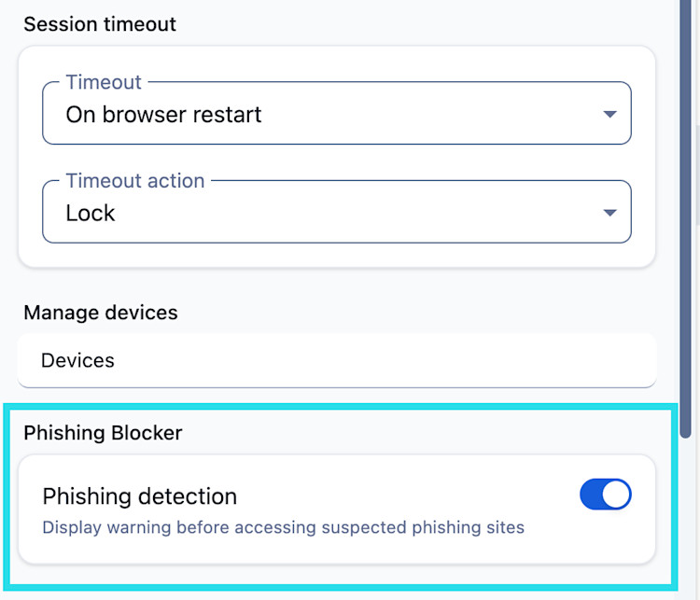Click the "Manage devices" section heading
Screen dimensions: 700x600
101,313
